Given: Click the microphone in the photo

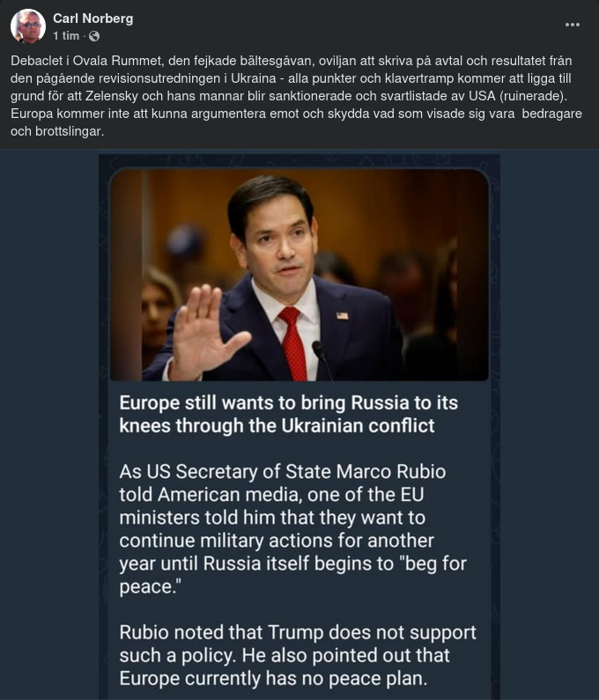Looking at the screenshot, I should (321, 357).
